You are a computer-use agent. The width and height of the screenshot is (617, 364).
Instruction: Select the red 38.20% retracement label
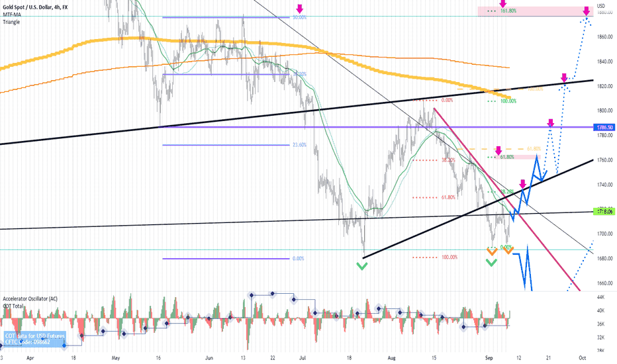pyautogui.click(x=448, y=160)
